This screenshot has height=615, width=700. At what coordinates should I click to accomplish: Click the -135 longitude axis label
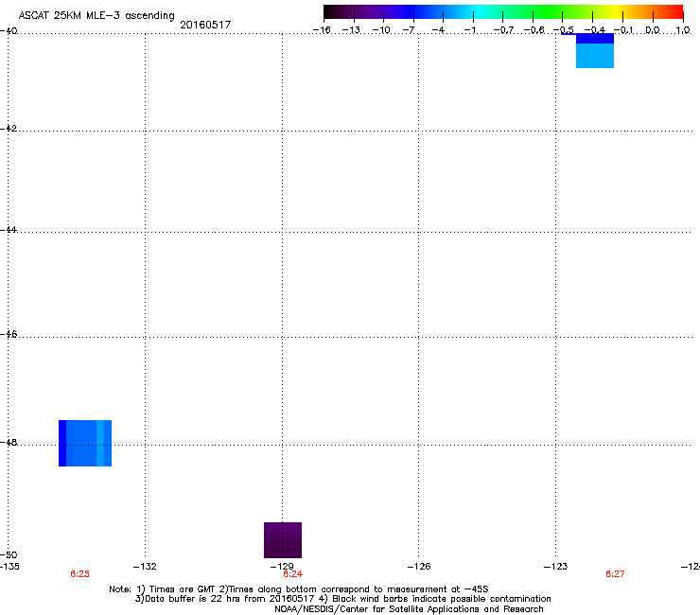pos(9,567)
